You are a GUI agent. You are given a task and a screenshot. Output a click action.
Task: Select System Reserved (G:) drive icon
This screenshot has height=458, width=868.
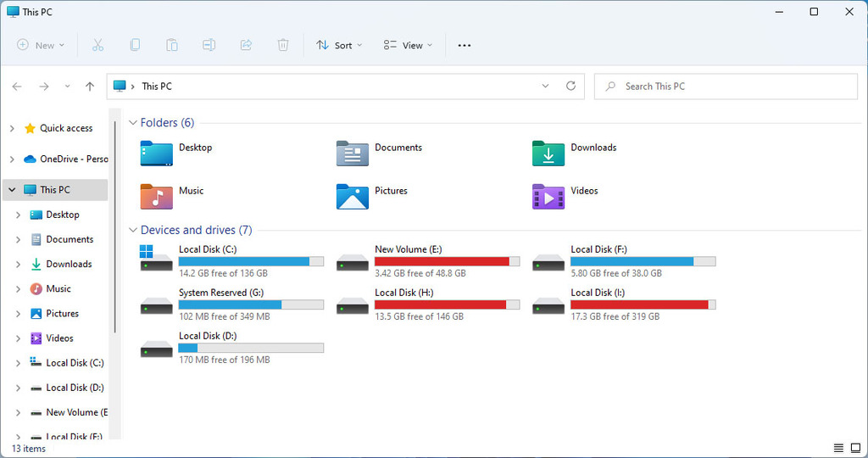click(x=157, y=305)
